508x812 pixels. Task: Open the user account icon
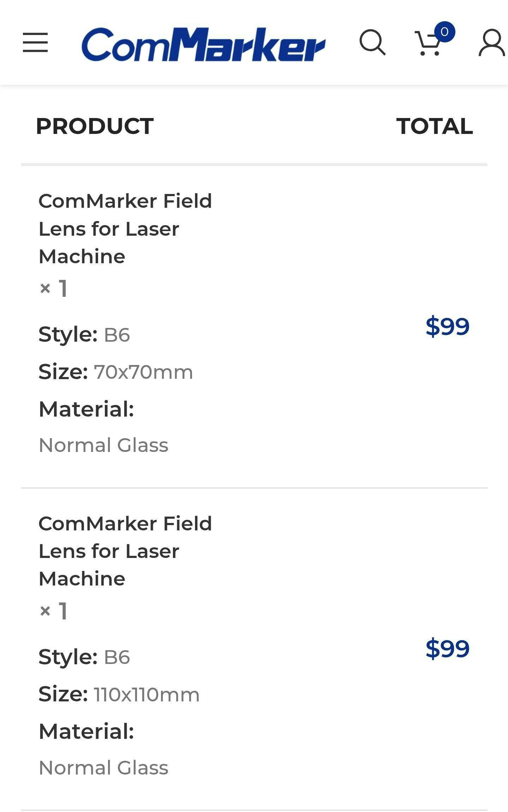click(x=492, y=43)
